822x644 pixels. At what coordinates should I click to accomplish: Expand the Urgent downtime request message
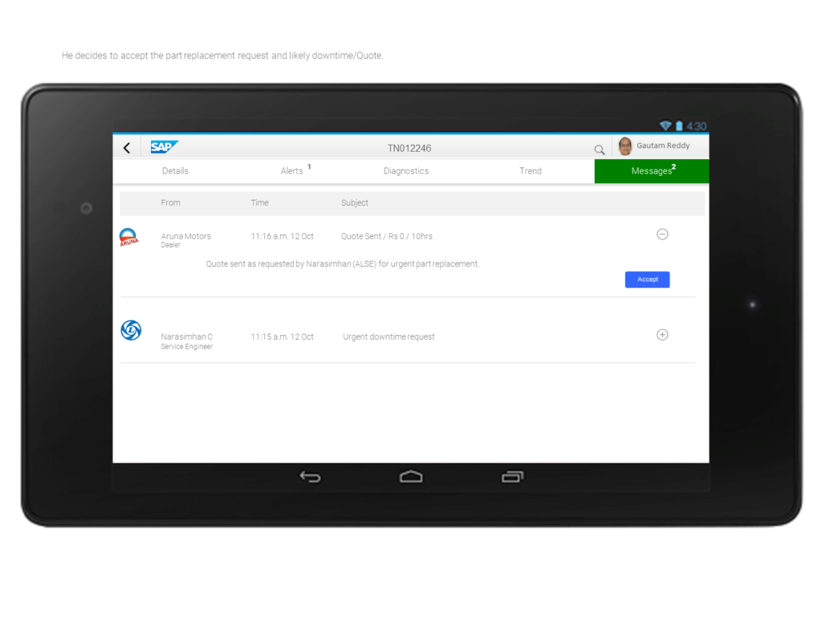pyautogui.click(x=662, y=335)
